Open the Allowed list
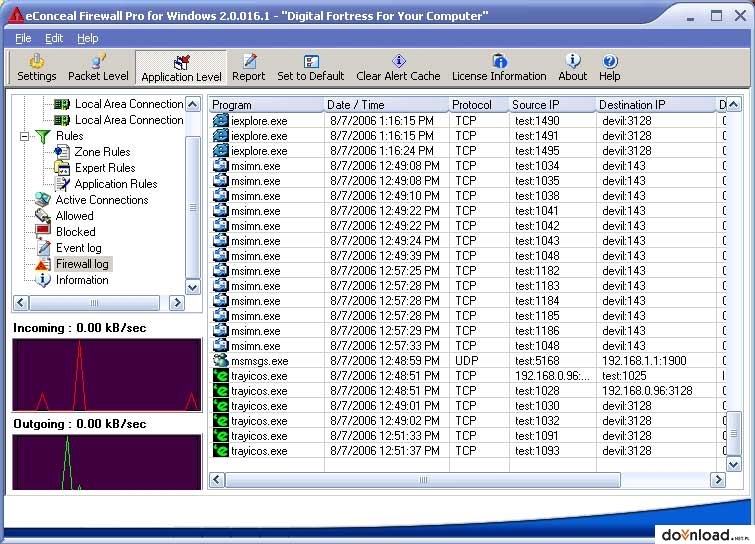This screenshot has width=755, height=544. [x=74, y=216]
